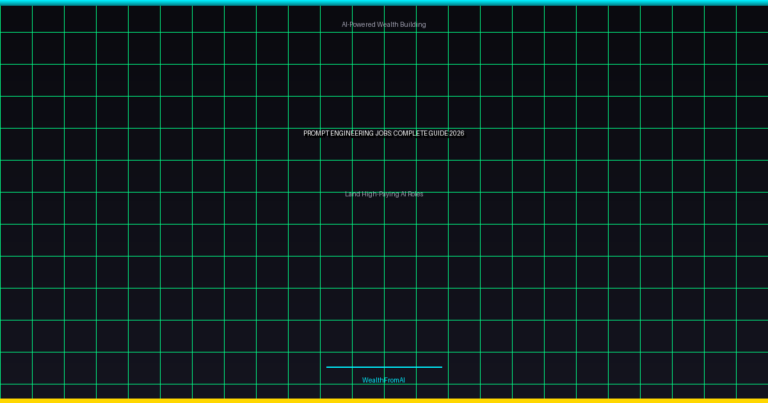Click the word Building in the top tagline
Image resolution: width=768 pixels, height=403 pixels.
[413, 24]
